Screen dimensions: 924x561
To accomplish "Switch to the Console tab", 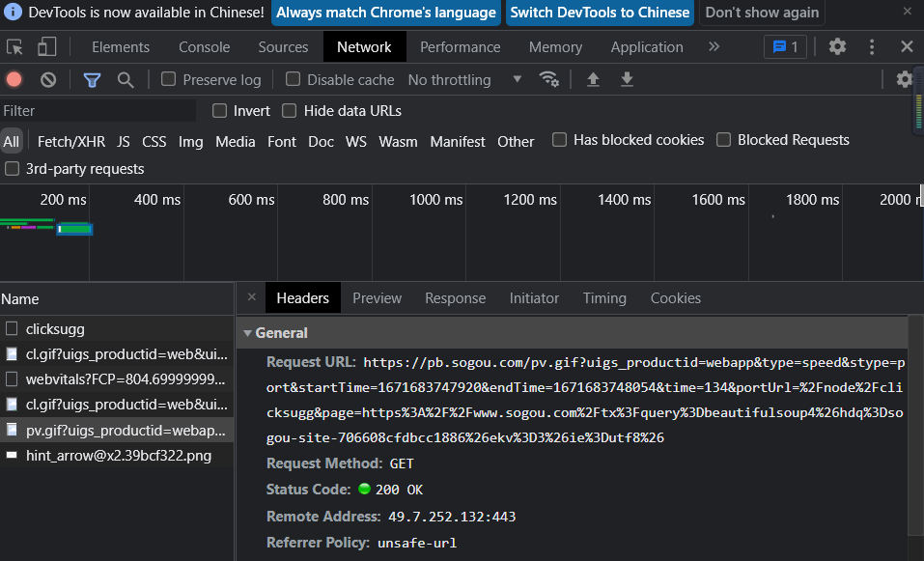I will click(x=205, y=47).
